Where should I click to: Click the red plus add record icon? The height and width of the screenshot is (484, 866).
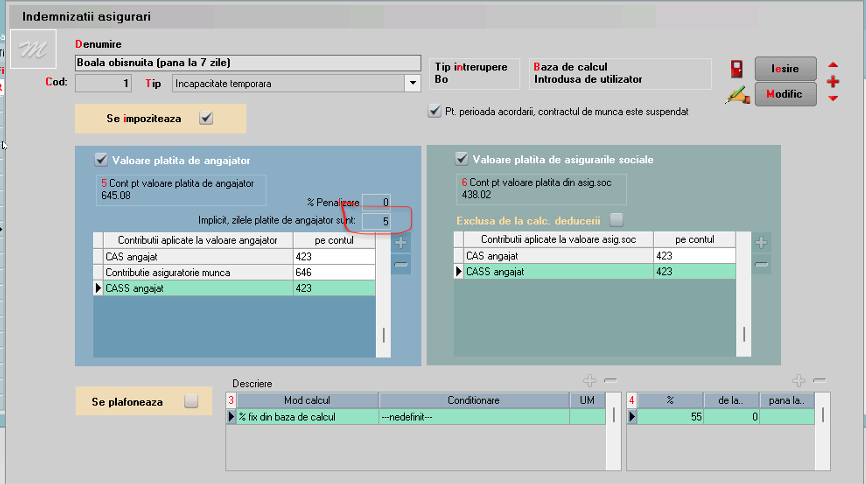pyautogui.click(x=833, y=82)
